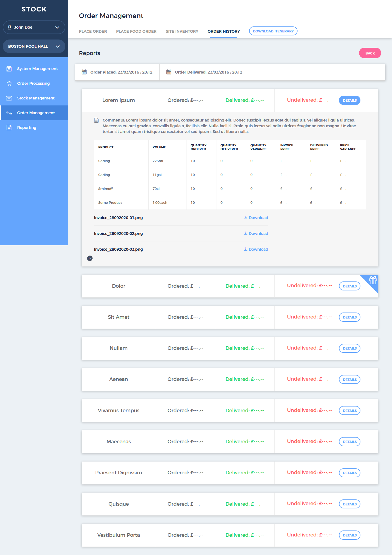Image resolution: width=392 pixels, height=555 pixels.
Task: Download Invoice_28092020-03.png file
Action: [256, 249]
